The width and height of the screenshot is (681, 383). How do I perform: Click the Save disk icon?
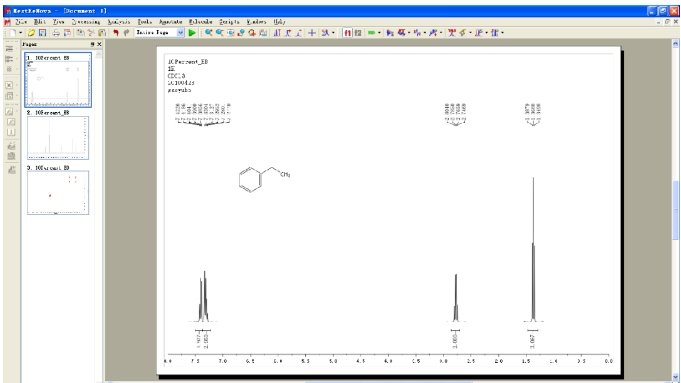point(42,33)
